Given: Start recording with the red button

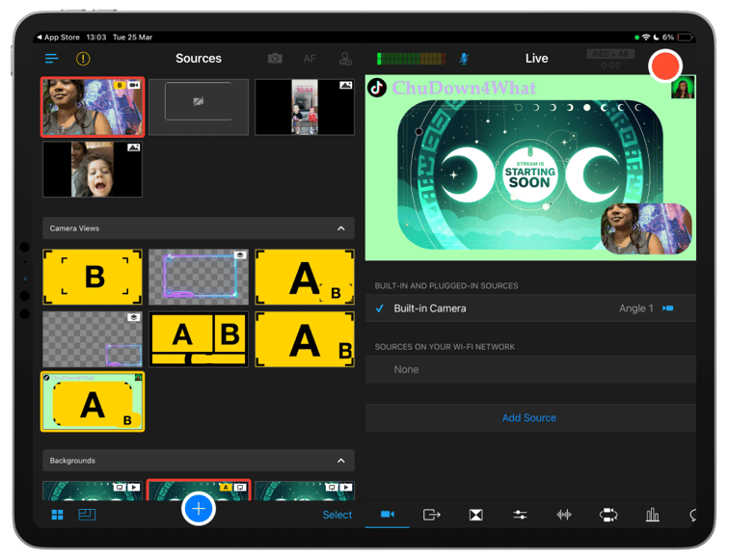Looking at the screenshot, I should (664, 66).
